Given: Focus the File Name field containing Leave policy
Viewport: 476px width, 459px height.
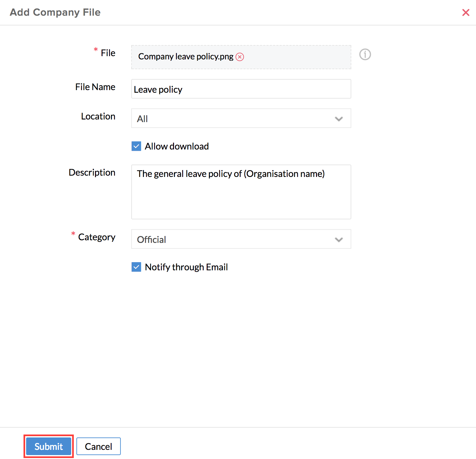Looking at the screenshot, I should (241, 89).
